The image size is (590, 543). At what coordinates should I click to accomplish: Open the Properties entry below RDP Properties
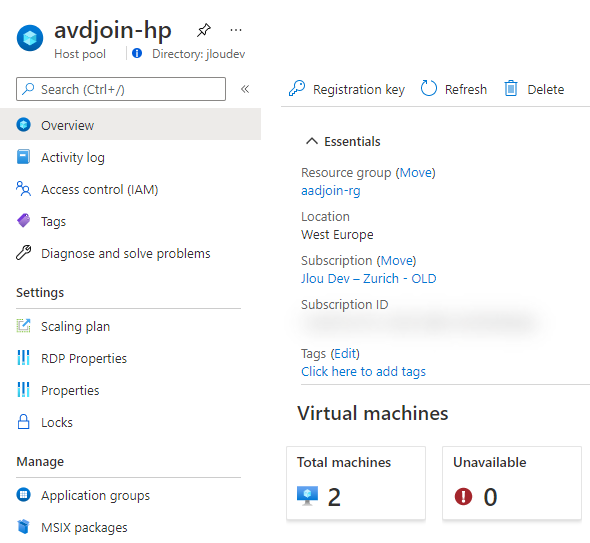[x=70, y=391]
